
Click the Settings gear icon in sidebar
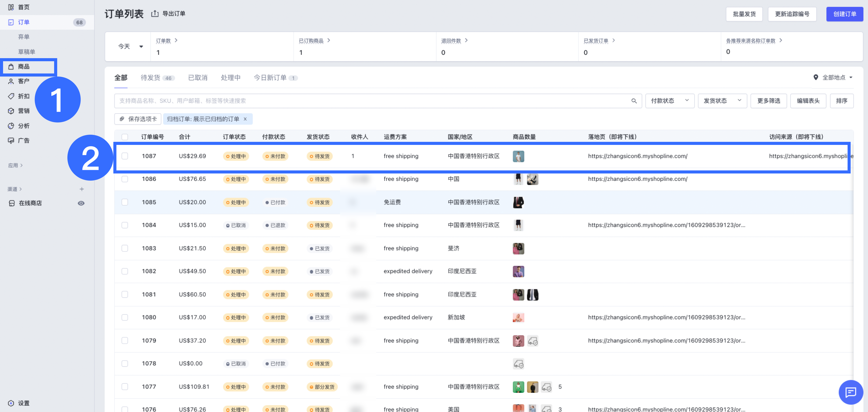coord(11,403)
